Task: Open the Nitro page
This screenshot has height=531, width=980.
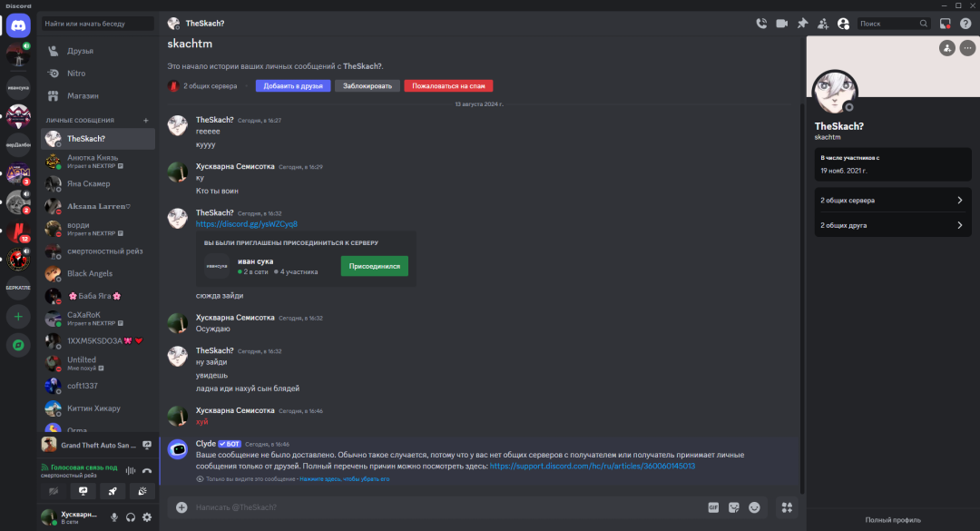Action: 76,74
